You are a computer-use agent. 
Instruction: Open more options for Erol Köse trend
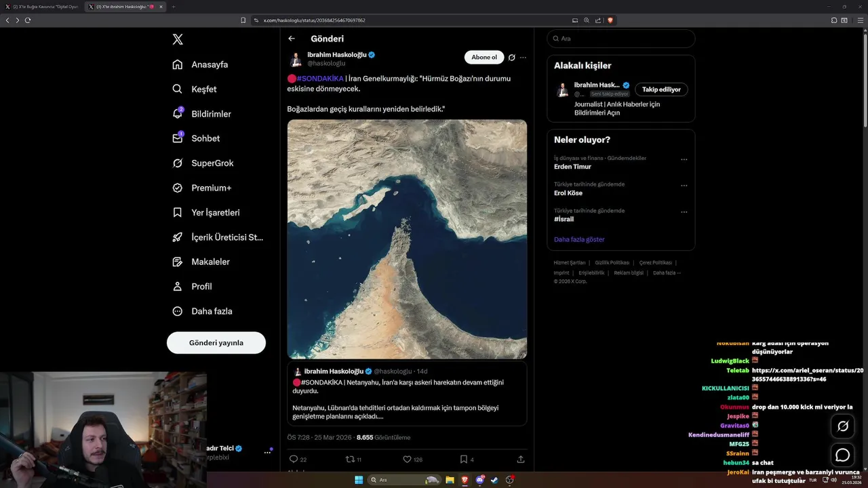684,186
